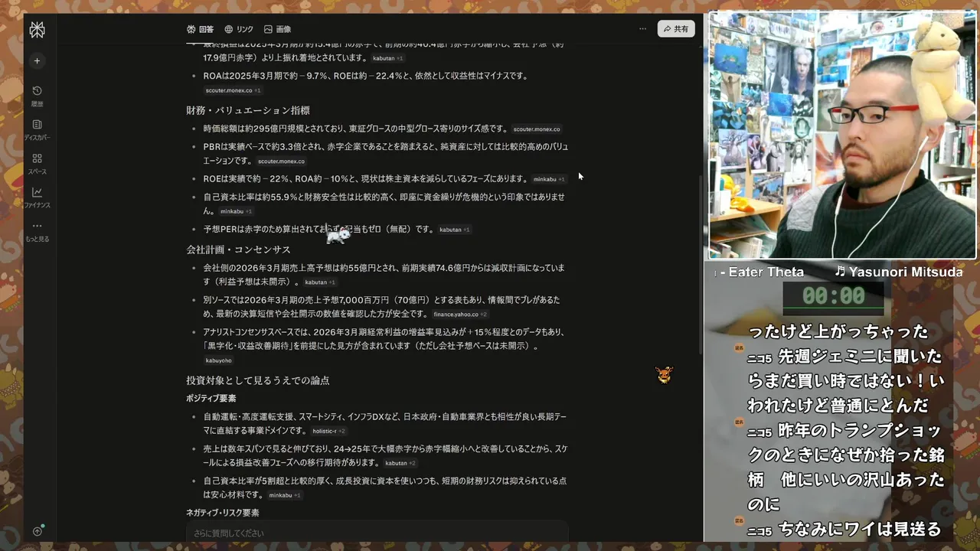Click the Eater Theta song title
The height and width of the screenshot is (551, 980).
point(766,272)
